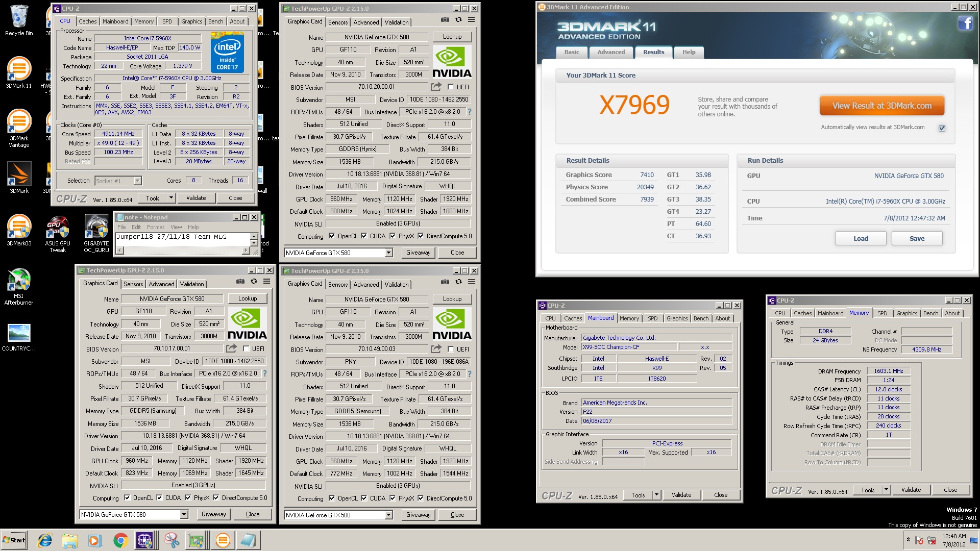Open the COUNTRYC... image thumbnail on desktop
The width and height of the screenshot is (980, 551).
click(x=19, y=338)
